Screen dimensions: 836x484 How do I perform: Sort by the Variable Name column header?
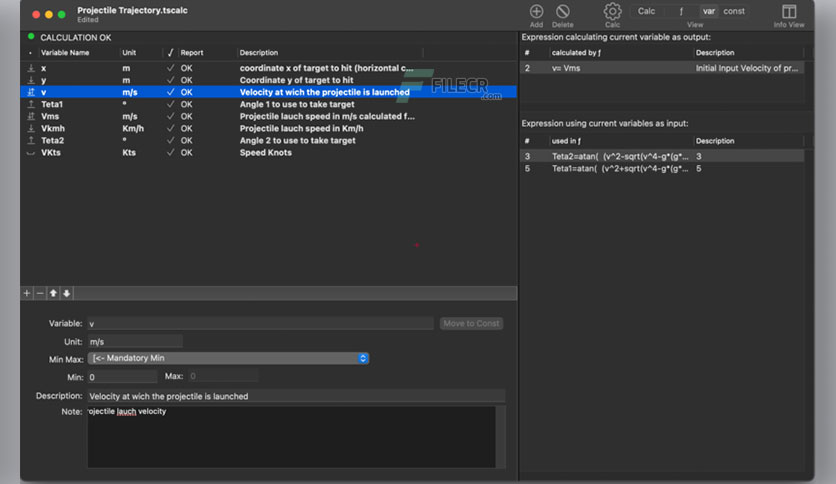click(65, 53)
